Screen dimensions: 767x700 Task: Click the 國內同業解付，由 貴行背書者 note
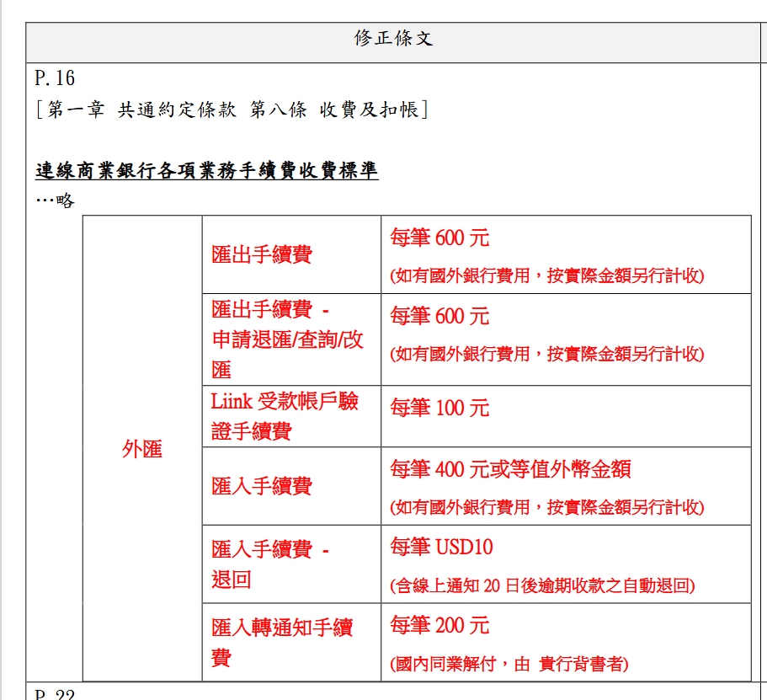tap(509, 664)
